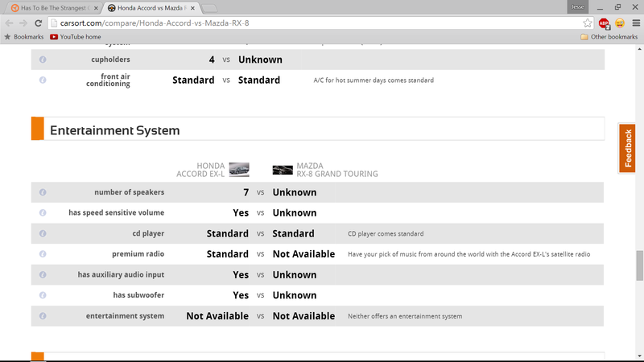Click the MAZDA RX-8 GRAND TOURING column label
644x362 pixels.
[337, 170]
